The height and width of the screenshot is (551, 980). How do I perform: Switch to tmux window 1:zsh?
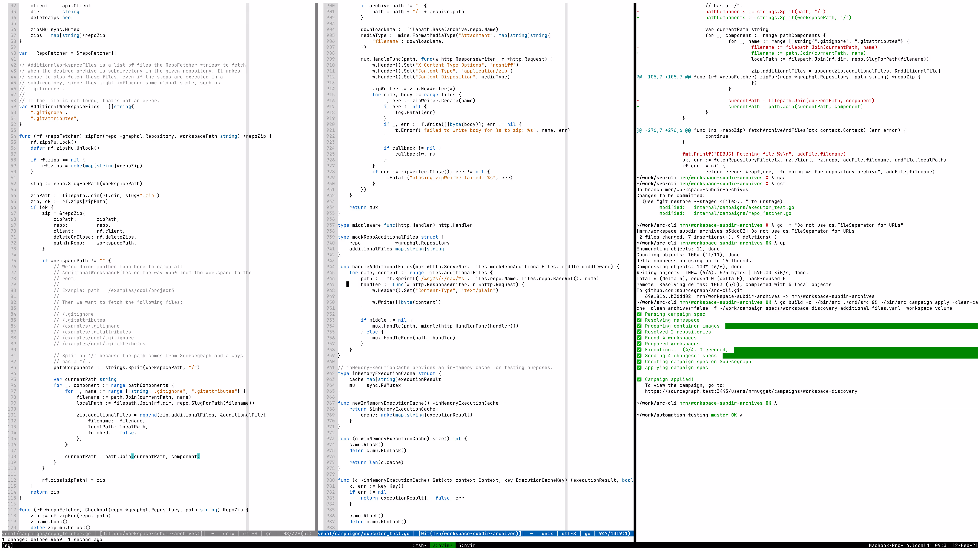(x=418, y=545)
